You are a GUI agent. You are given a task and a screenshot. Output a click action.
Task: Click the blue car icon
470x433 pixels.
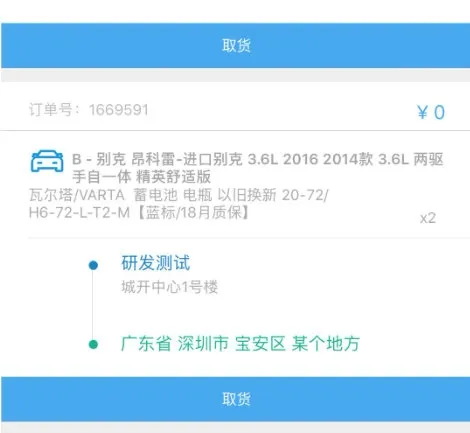47,161
